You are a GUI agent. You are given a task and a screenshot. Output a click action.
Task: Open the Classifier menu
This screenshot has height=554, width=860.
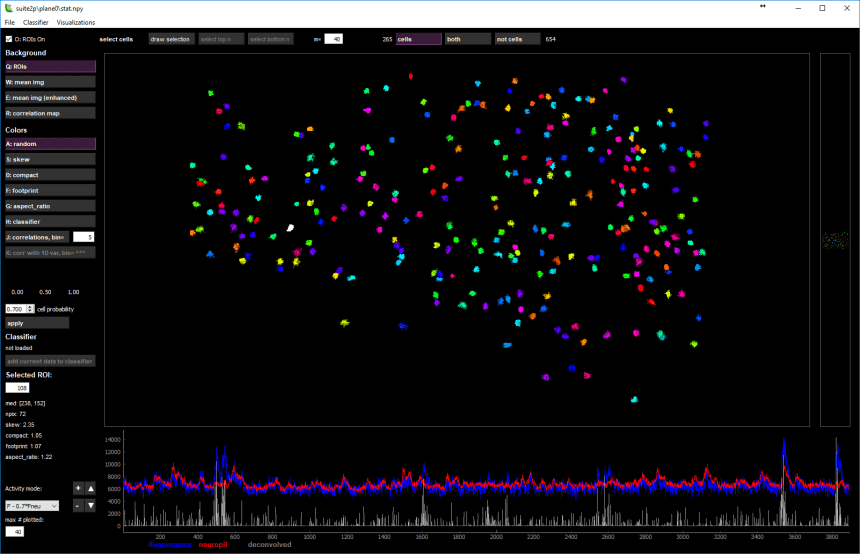coord(36,21)
